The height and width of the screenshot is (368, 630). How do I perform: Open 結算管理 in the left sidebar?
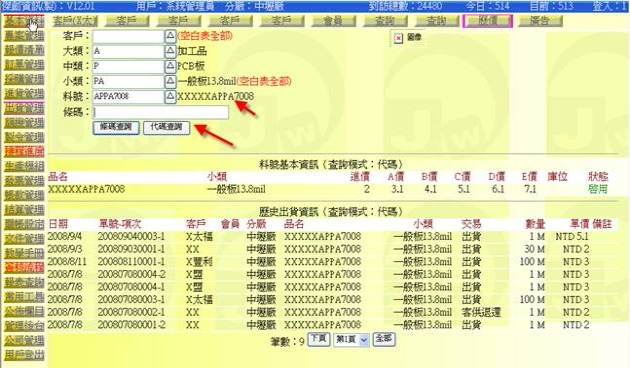tap(24, 210)
